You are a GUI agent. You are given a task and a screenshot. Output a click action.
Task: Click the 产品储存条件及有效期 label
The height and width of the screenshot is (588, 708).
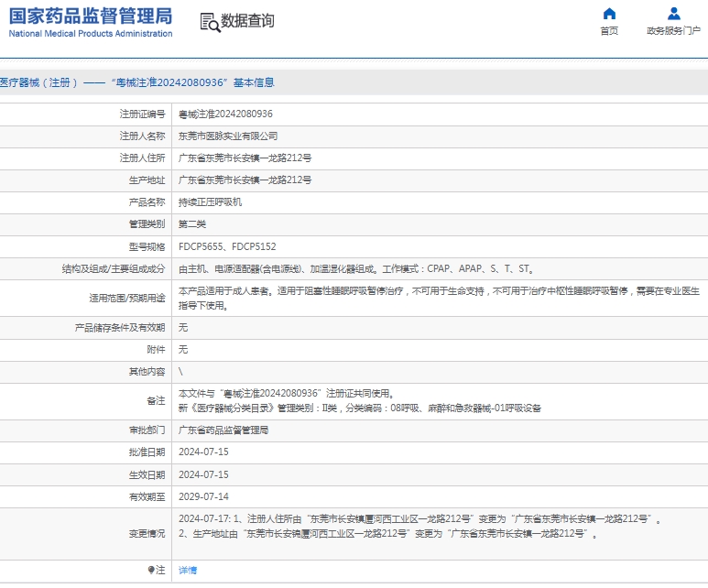click(120, 327)
